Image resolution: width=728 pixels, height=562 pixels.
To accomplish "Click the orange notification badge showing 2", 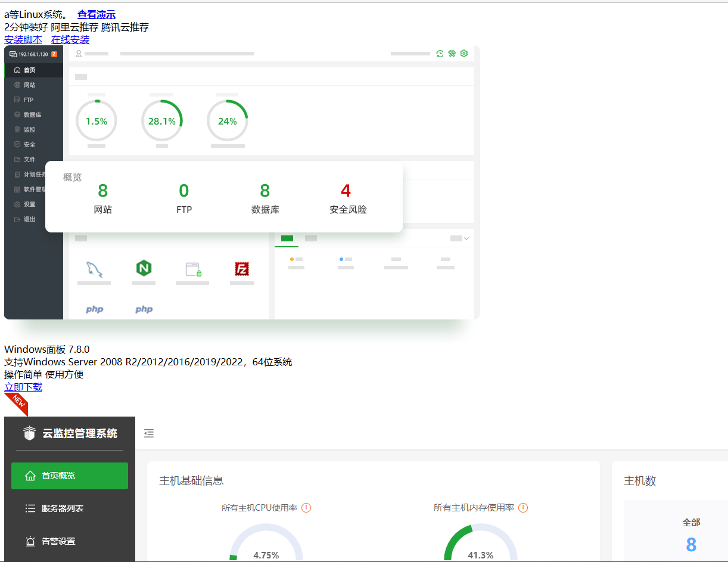I will (54, 54).
